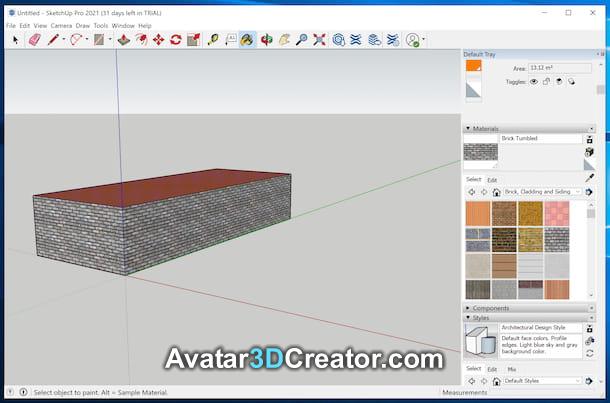Open the Extension Manager icon

[x=393, y=40]
